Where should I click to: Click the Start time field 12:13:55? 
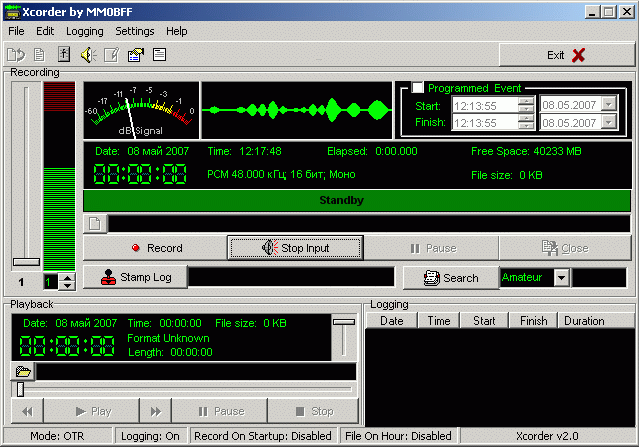point(485,106)
